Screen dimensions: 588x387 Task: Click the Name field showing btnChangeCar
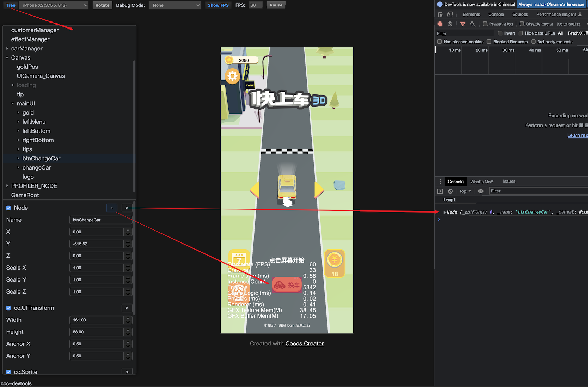(100, 220)
